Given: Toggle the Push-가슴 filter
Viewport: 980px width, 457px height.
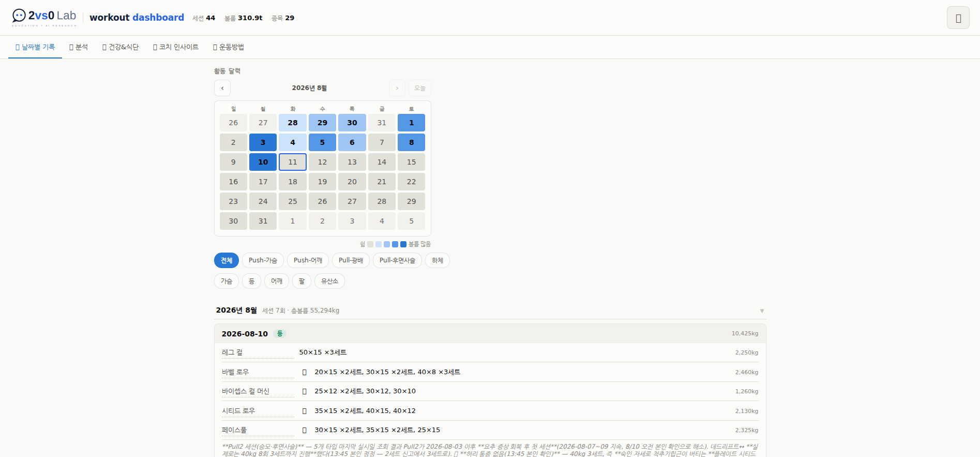Looking at the screenshot, I should tap(263, 260).
